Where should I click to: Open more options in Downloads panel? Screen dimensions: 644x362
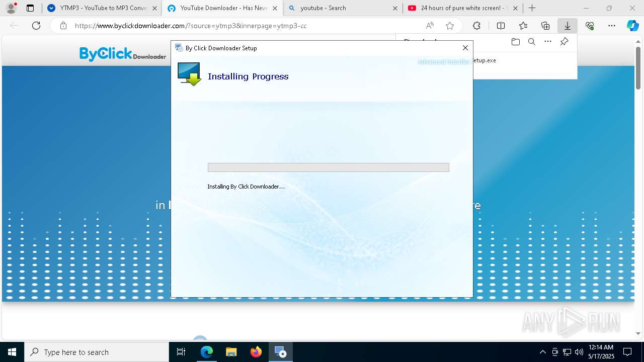(x=548, y=42)
